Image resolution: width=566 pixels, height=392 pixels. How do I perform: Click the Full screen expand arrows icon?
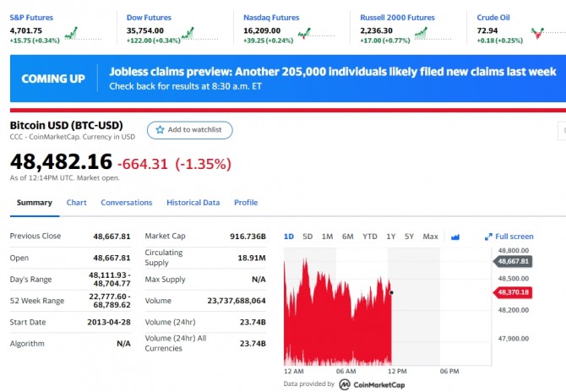pos(488,237)
